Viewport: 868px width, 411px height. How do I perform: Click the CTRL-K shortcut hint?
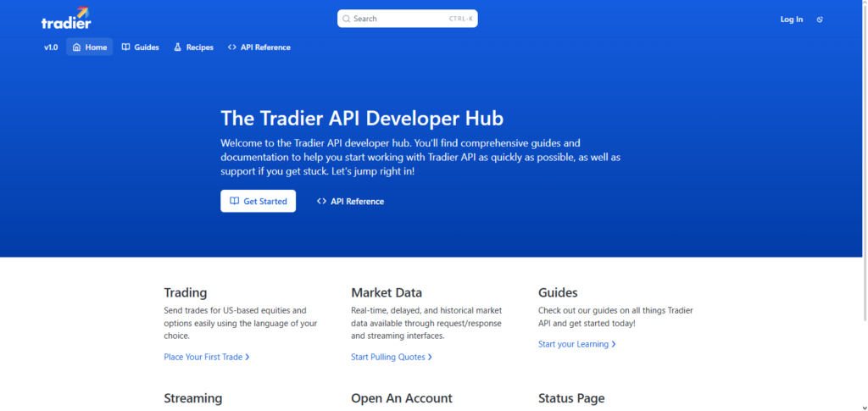[x=461, y=19]
